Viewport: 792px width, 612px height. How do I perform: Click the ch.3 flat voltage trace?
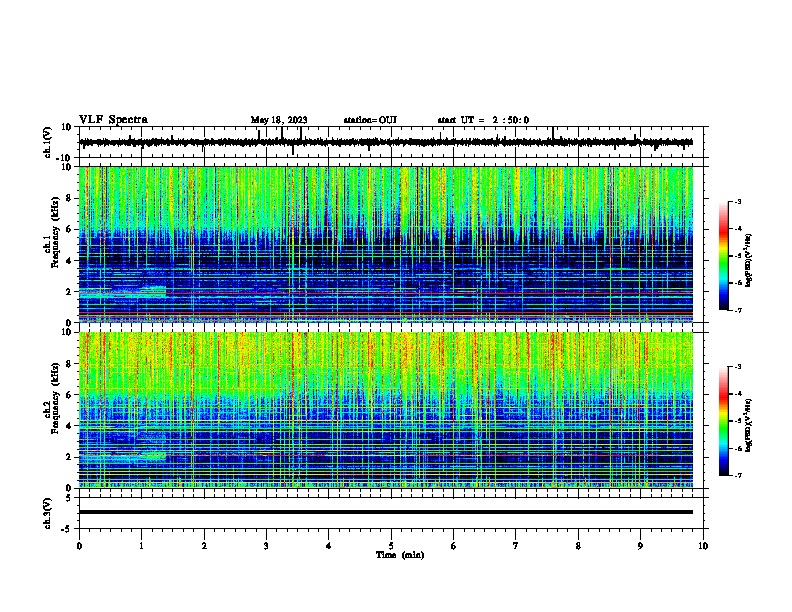(x=386, y=512)
